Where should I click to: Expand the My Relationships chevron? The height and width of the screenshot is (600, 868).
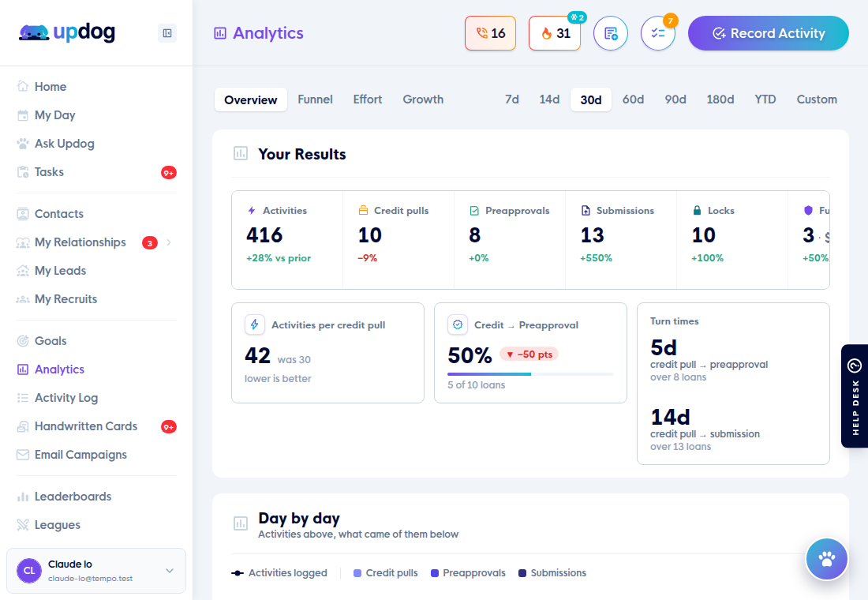pyautogui.click(x=169, y=242)
